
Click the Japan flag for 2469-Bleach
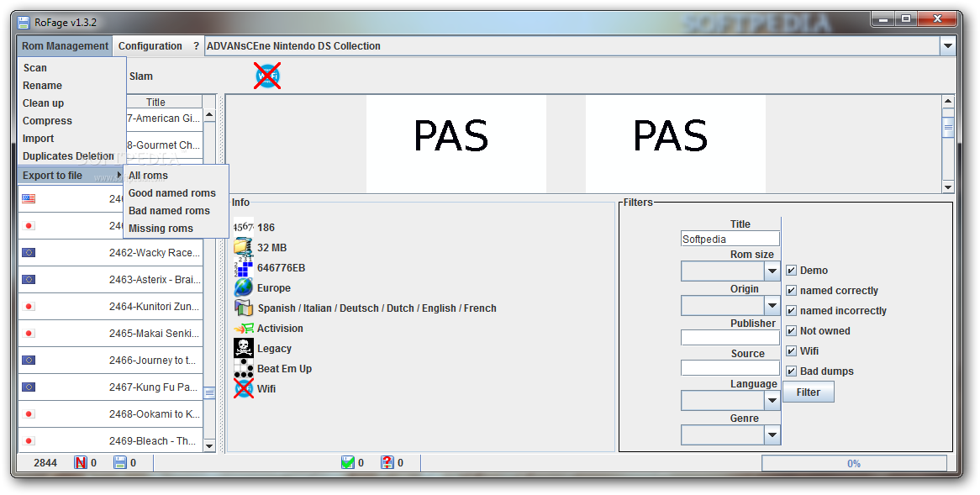coord(29,440)
